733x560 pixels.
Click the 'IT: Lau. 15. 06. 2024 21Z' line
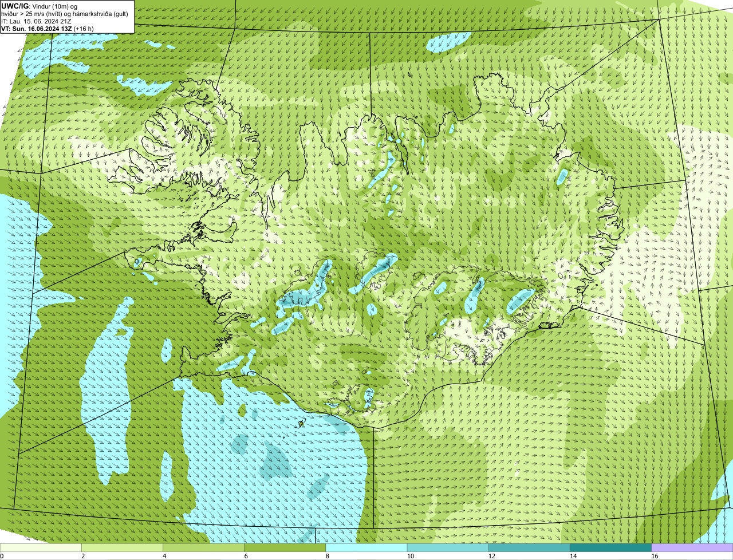coord(36,21)
